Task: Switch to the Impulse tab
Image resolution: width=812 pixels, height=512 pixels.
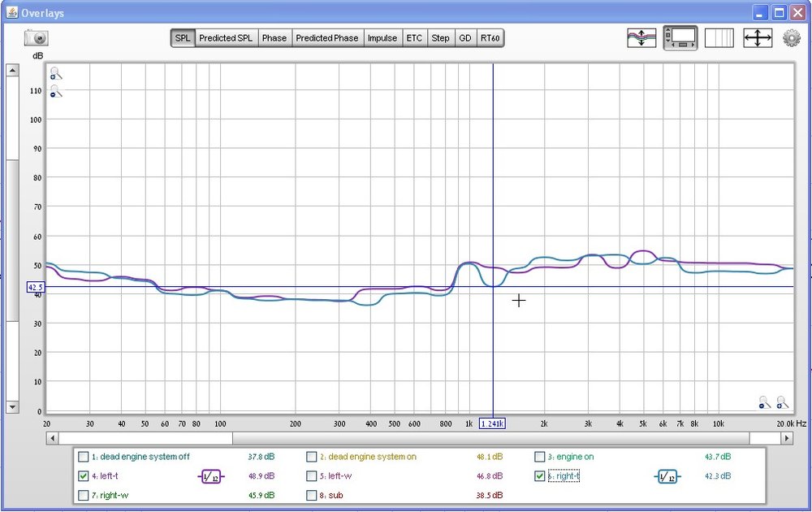Action: pos(382,38)
